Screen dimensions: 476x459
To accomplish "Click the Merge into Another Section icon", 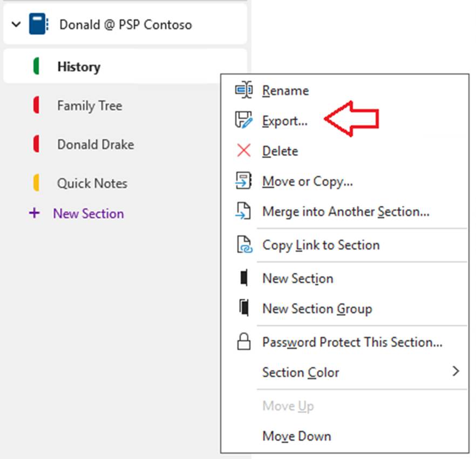I will pos(244,211).
